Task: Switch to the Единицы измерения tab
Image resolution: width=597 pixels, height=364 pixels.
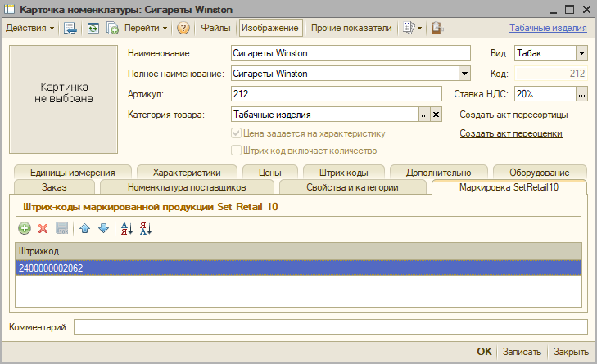Action: click(73, 173)
